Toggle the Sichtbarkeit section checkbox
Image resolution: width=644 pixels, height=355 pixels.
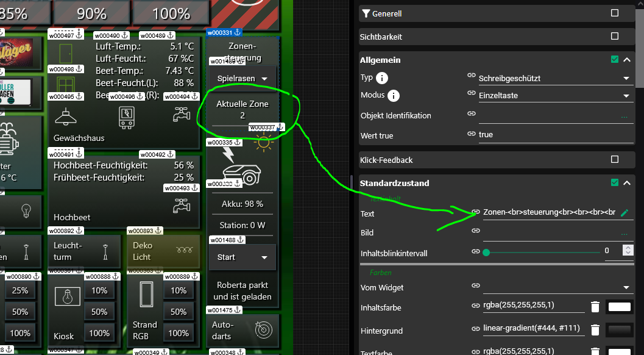pos(614,36)
